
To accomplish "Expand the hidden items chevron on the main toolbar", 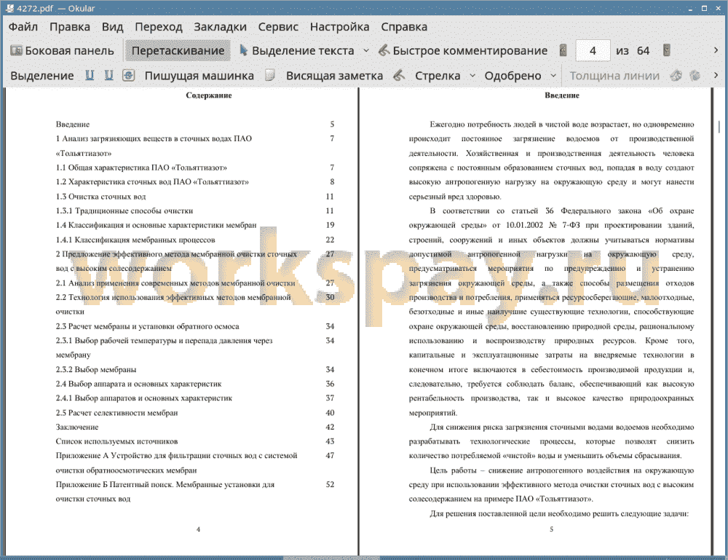I will [x=716, y=50].
